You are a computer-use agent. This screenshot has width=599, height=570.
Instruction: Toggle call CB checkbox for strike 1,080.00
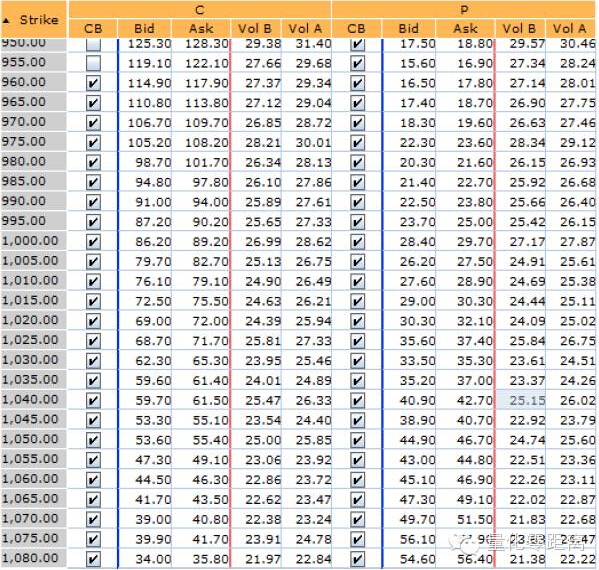click(93, 559)
